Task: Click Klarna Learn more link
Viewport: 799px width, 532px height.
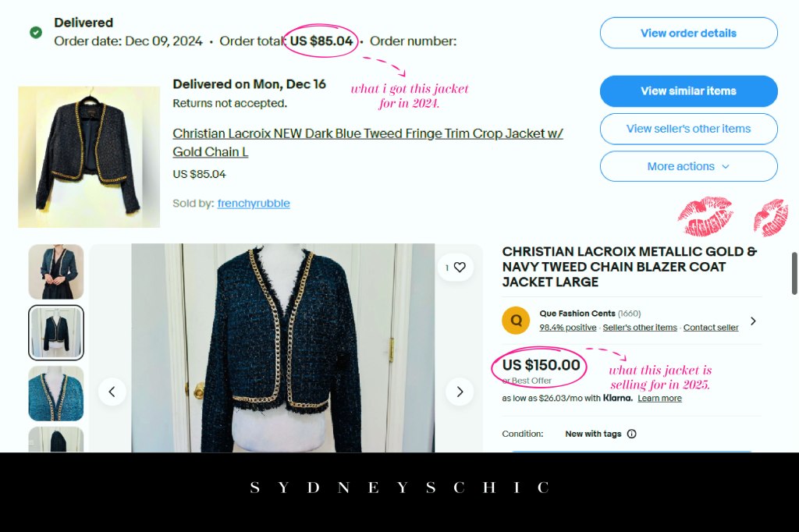Action: click(659, 399)
